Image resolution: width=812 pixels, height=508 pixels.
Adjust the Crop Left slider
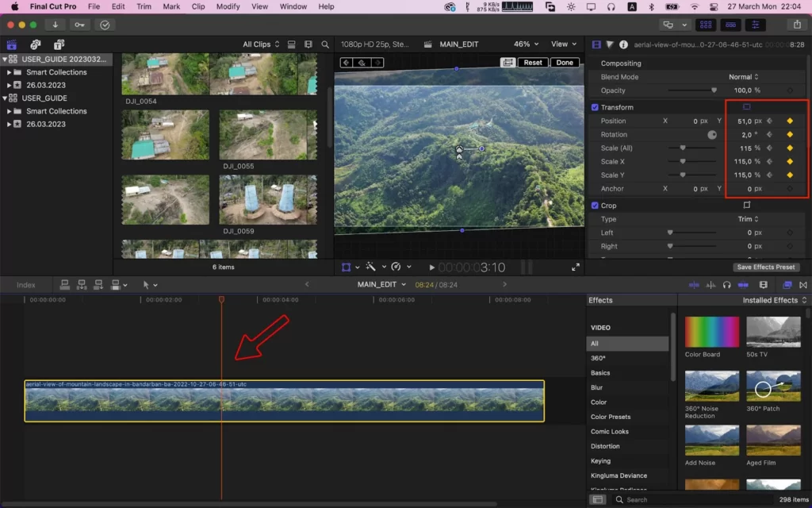pyautogui.click(x=692, y=233)
